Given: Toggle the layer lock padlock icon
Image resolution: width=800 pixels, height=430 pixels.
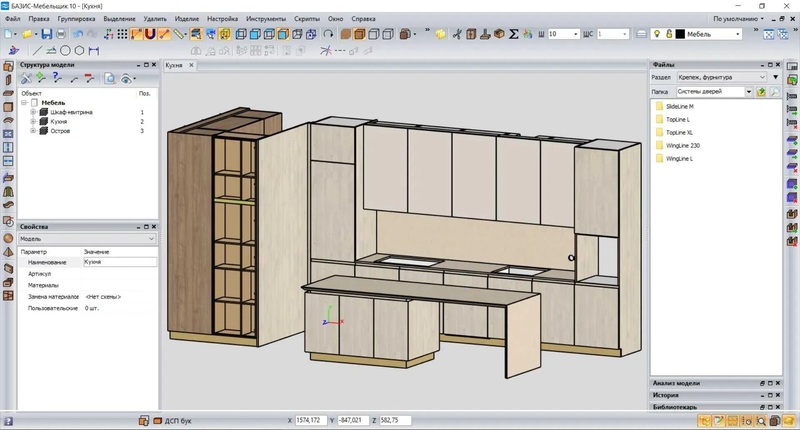Looking at the screenshot, I should [669, 34].
